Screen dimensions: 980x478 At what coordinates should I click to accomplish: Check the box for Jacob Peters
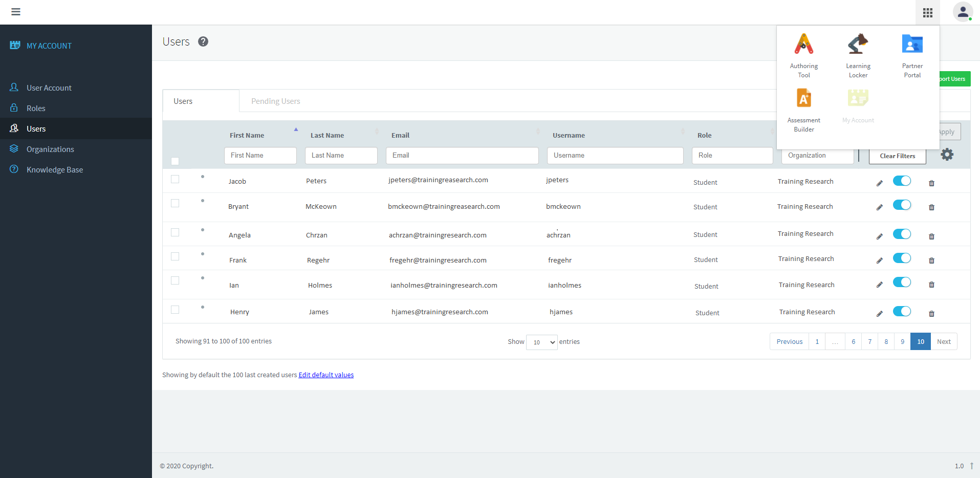[x=175, y=179]
